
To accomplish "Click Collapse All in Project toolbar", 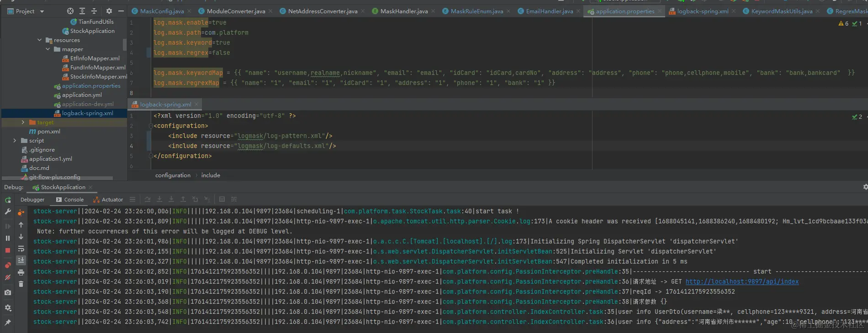I will [94, 11].
